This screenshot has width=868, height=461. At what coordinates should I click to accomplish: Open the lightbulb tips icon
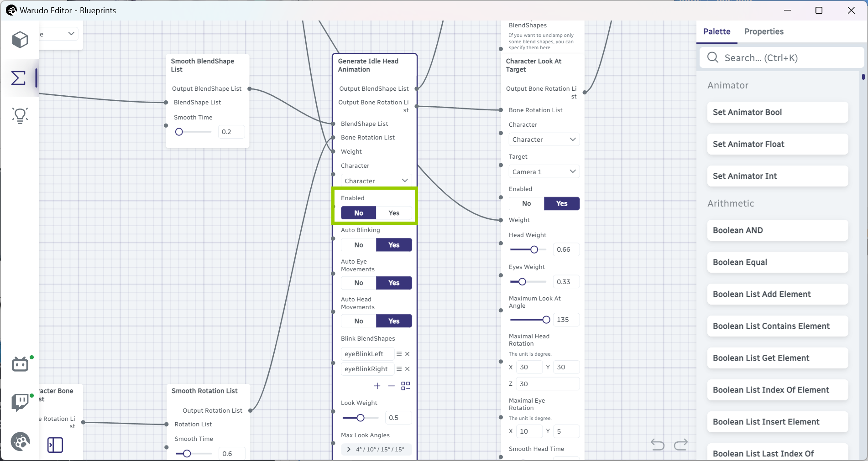point(20,116)
